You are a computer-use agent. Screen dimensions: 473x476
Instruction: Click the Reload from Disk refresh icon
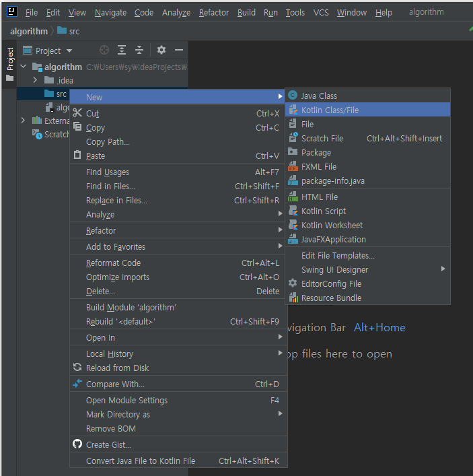[77, 368]
